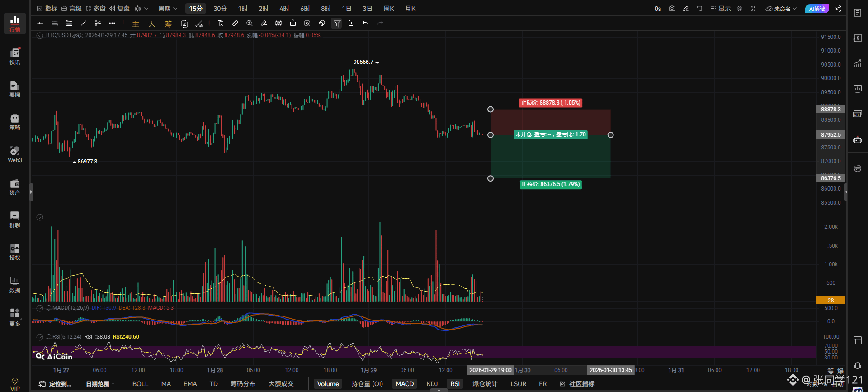Open the 更多 more sidebar icon
Viewport: 868px width, 392px height.
[x=15, y=317]
